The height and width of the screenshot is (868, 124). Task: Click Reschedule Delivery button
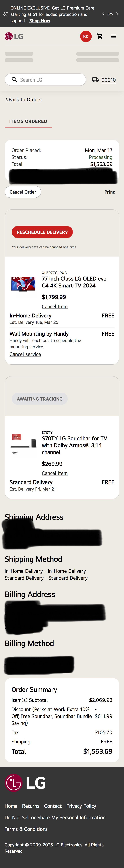tap(42, 232)
